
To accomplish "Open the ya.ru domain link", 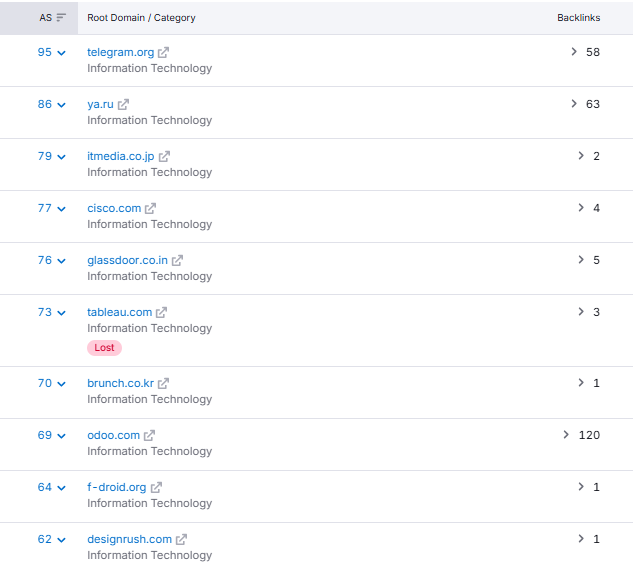I will pyautogui.click(x=101, y=105).
